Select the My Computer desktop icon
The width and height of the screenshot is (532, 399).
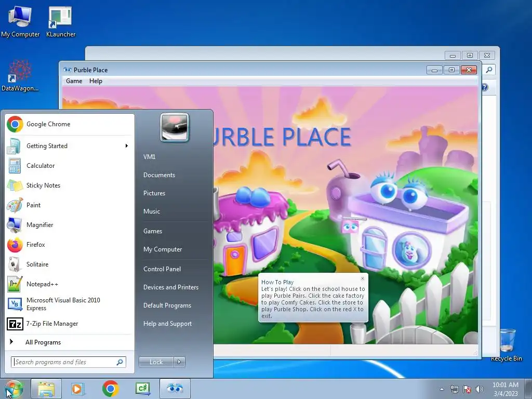click(20, 22)
